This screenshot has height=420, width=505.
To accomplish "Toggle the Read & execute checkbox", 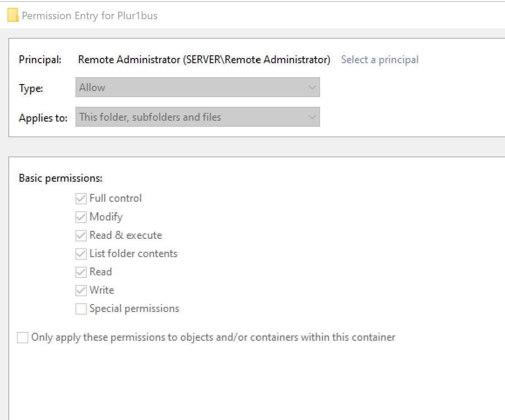I will (81, 235).
